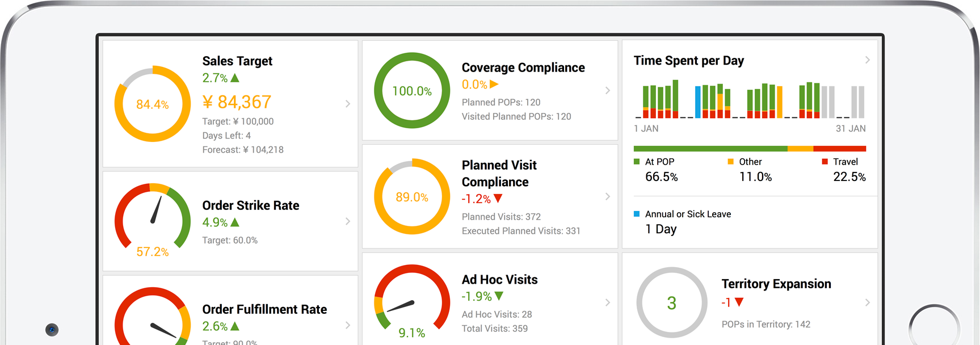The width and height of the screenshot is (980, 345).
Task: Click the Order Strike Rate chevron
Action: point(348,221)
